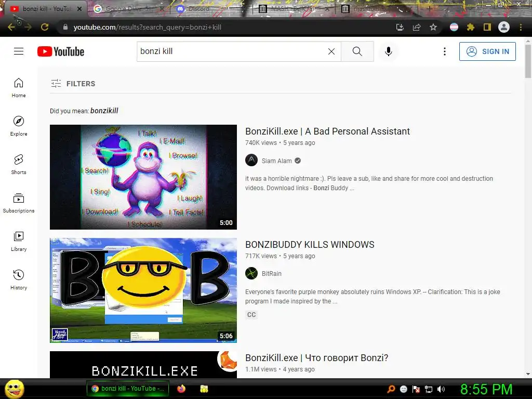Image resolution: width=532 pixels, height=399 pixels.
Task: Click the page vertical scrollbar thumb
Action: click(x=528, y=61)
